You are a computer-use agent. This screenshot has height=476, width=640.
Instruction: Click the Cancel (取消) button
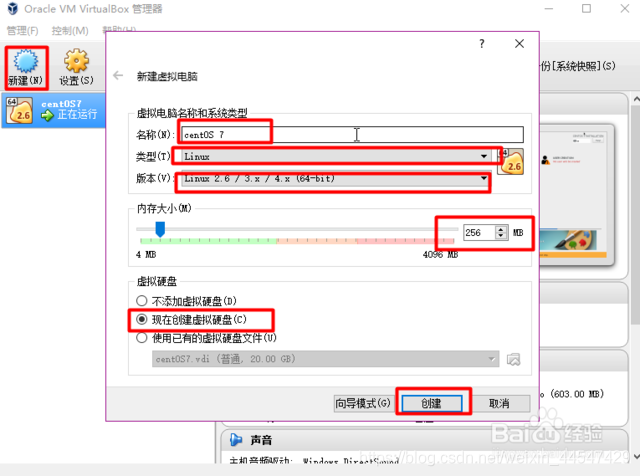click(x=499, y=403)
